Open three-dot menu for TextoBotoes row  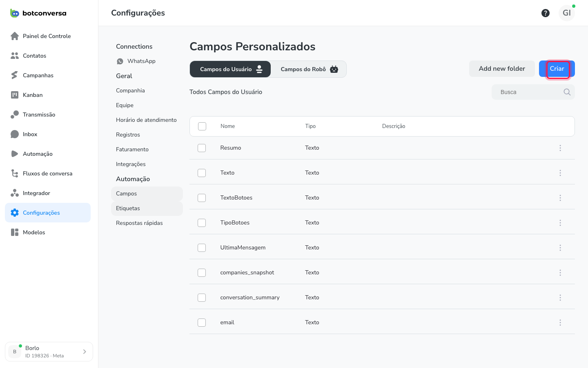click(x=560, y=198)
